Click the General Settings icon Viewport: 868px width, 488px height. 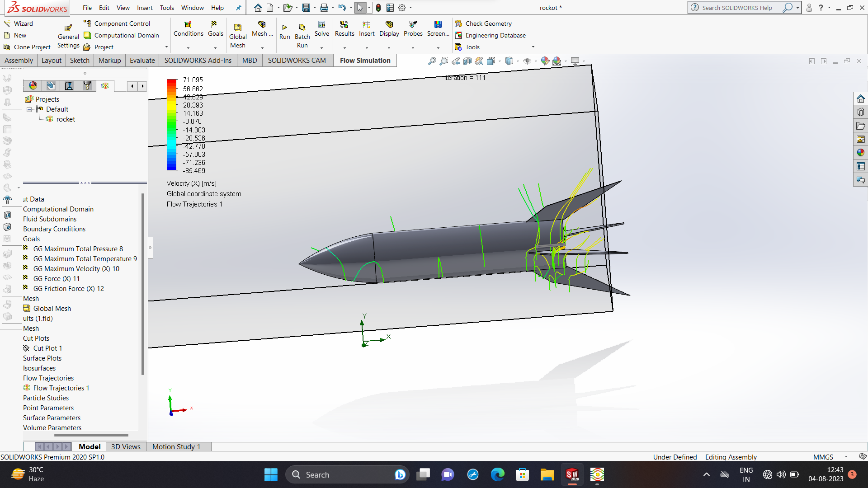tap(68, 28)
